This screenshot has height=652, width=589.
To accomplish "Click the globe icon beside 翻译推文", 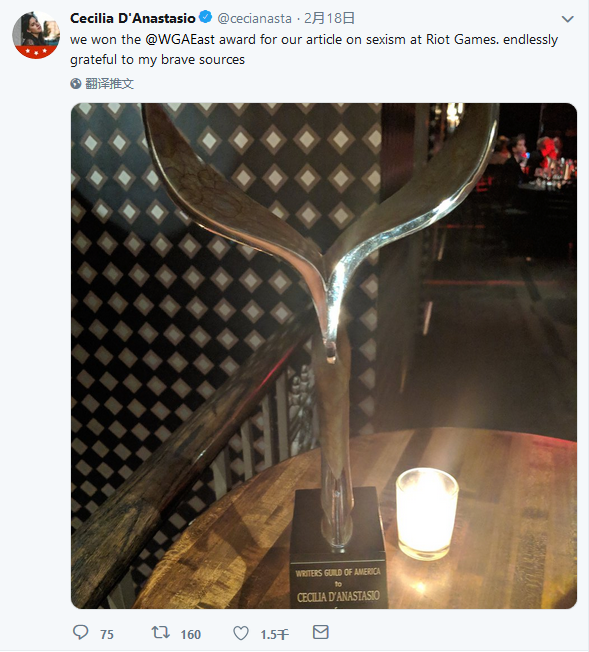I will click(76, 84).
